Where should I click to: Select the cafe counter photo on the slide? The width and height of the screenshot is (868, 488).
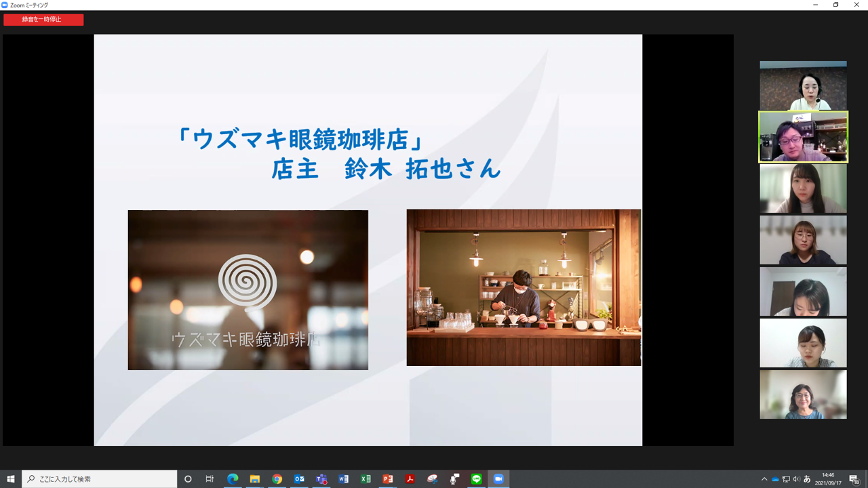(x=524, y=287)
